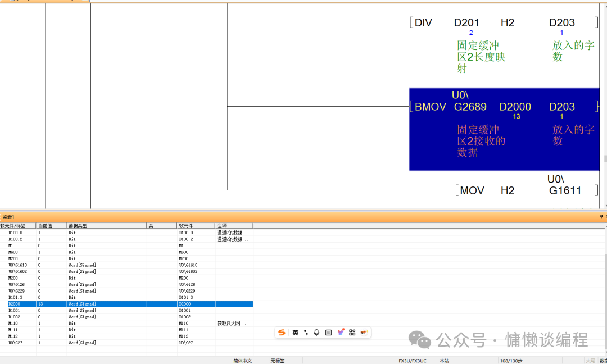Switch punctuation mode in the Sogou IME bar
The height and width of the screenshot is (364, 607).
[306, 333]
